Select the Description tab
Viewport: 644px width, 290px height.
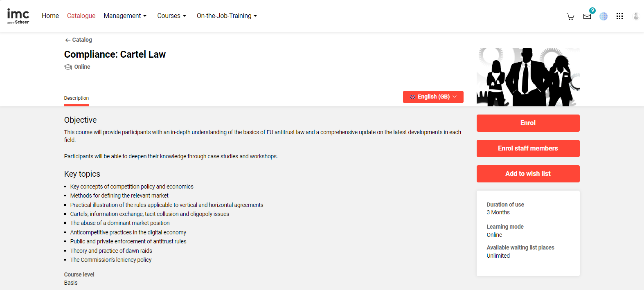(x=77, y=98)
